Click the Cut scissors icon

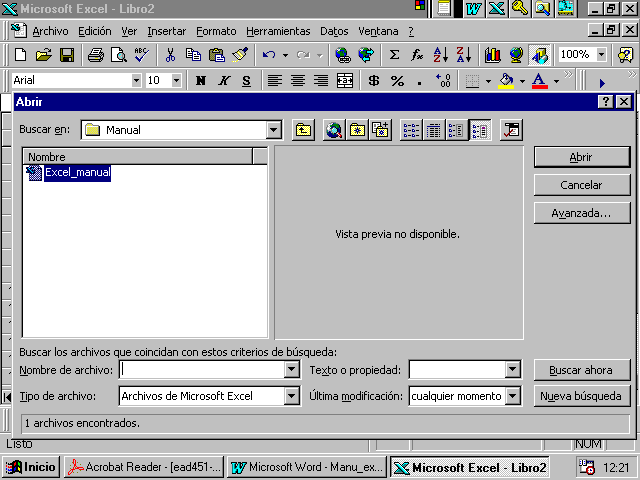(170, 54)
